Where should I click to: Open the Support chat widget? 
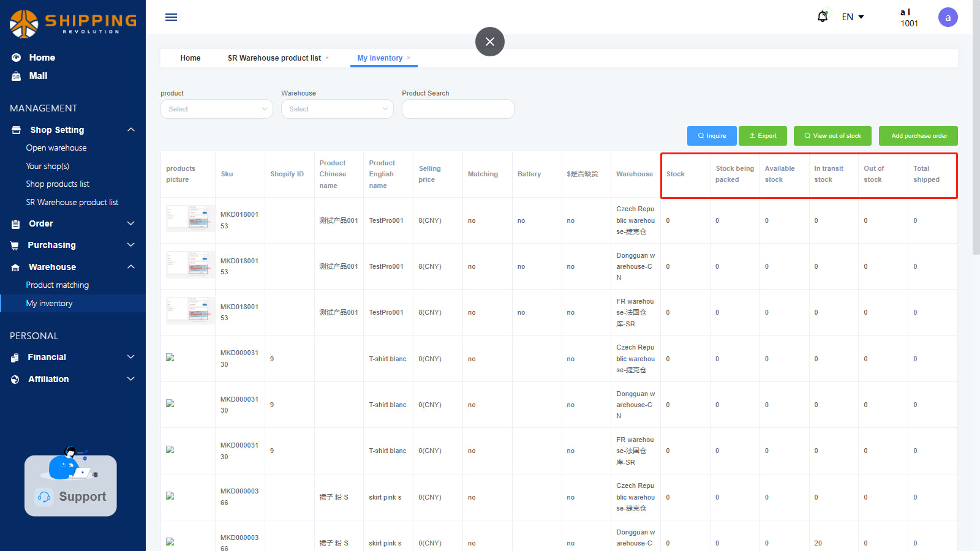click(x=70, y=485)
